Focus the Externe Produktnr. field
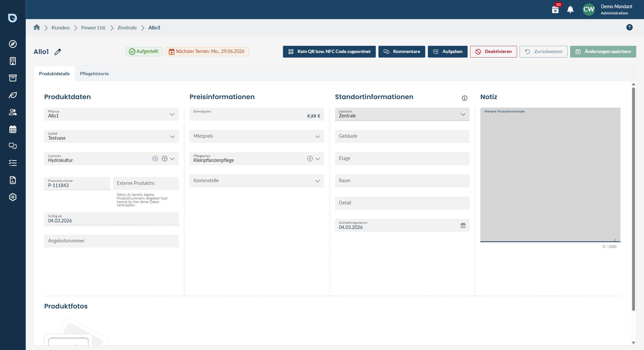644x350 pixels. (x=146, y=184)
